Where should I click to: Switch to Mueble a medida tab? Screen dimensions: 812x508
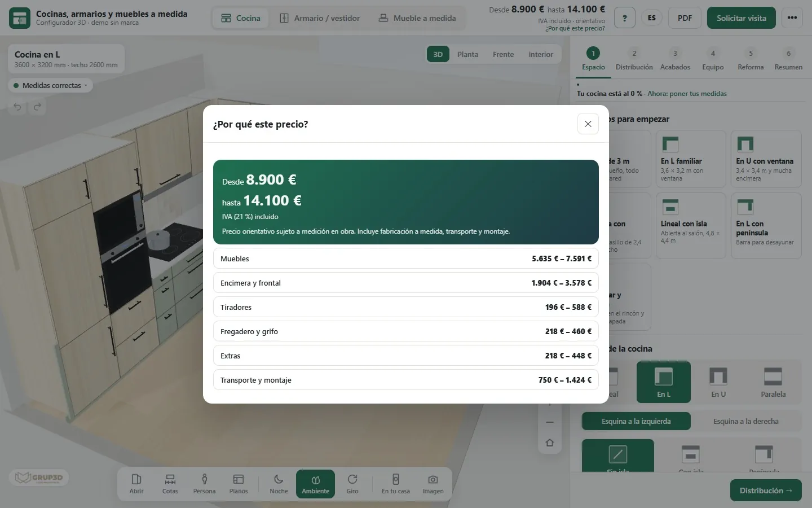coord(417,18)
